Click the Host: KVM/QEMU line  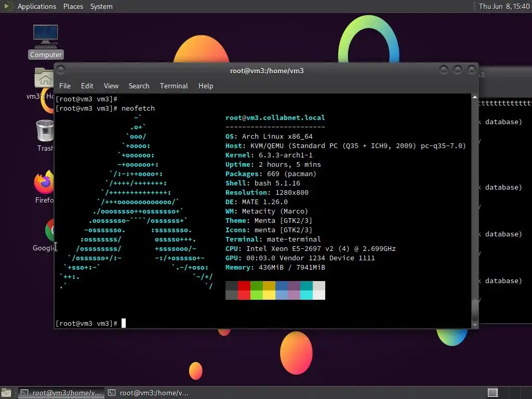pyautogui.click(x=345, y=146)
